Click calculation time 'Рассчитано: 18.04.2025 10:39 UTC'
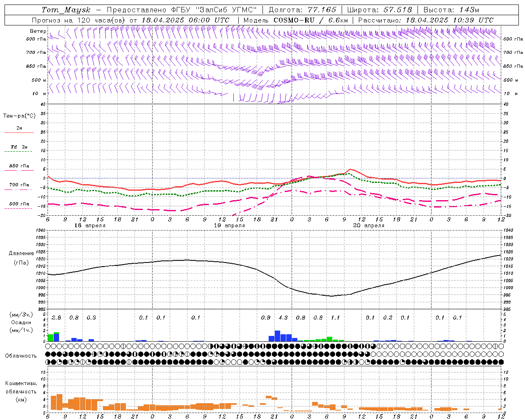 pos(426,20)
